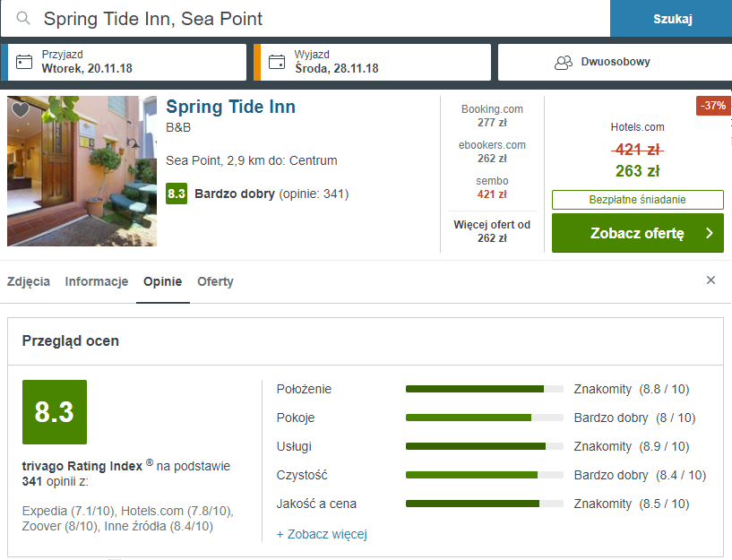Click the -37% discount badge
732x560 pixels.
pyautogui.click(x=713, y=106)
